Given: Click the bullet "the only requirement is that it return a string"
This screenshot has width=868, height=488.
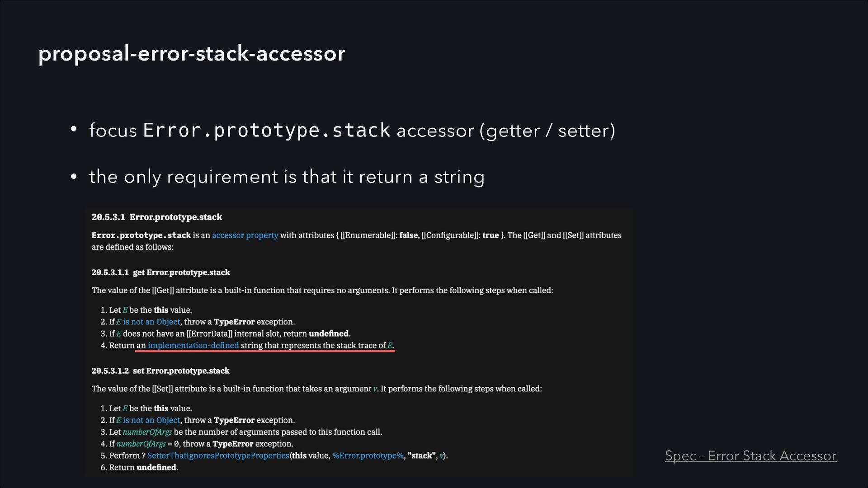Looking at the screenshot, I should 287,177.
